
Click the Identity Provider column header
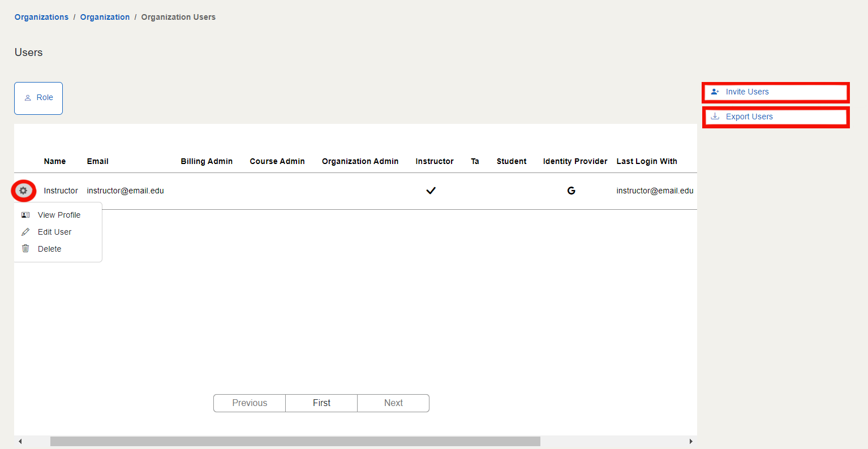[x=575, y=161]
